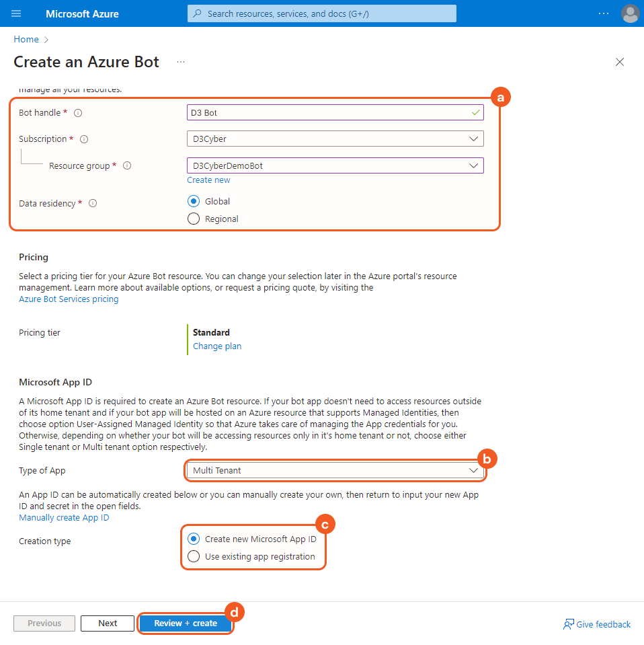Click the info icon for Resource group
The image size is (644, 645).
click(127, 165)
